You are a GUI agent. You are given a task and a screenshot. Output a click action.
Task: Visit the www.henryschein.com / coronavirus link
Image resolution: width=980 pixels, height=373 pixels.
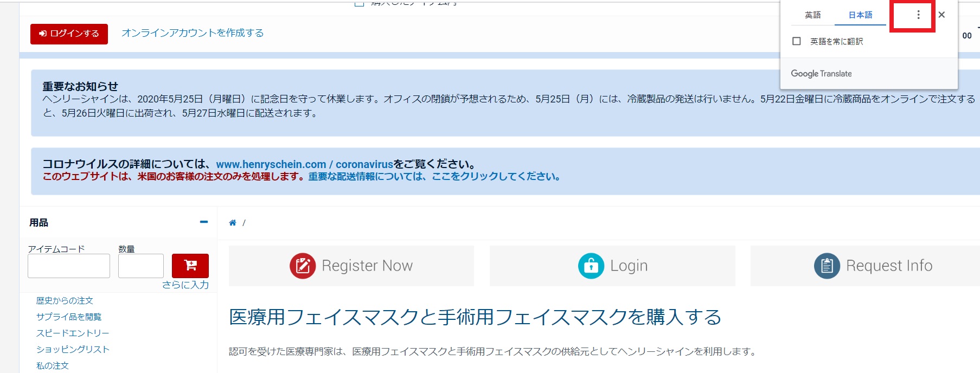tap(304, 164)
